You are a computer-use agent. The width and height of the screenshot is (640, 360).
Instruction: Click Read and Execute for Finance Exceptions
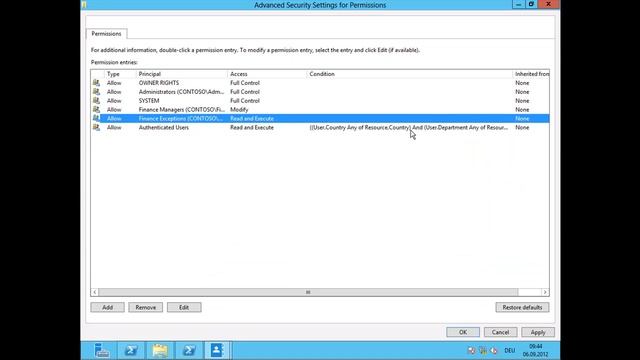click(252, 118)
